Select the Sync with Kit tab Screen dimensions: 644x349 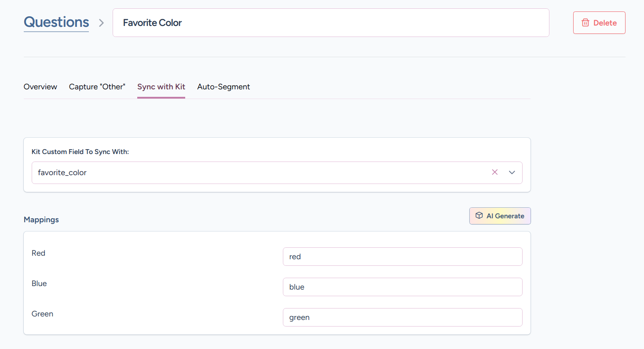tap(161, 87)
